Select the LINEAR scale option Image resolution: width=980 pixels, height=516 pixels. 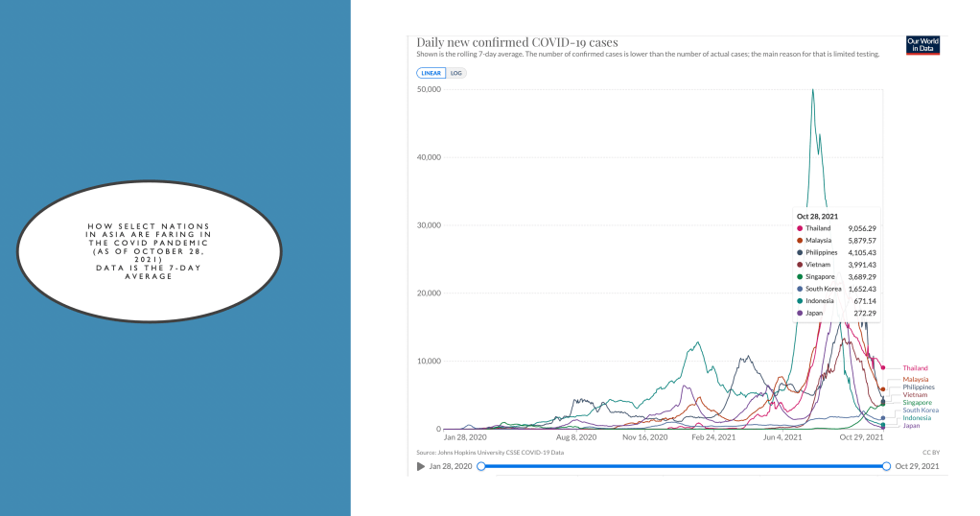pyautogui.click(x=431, y=72)
